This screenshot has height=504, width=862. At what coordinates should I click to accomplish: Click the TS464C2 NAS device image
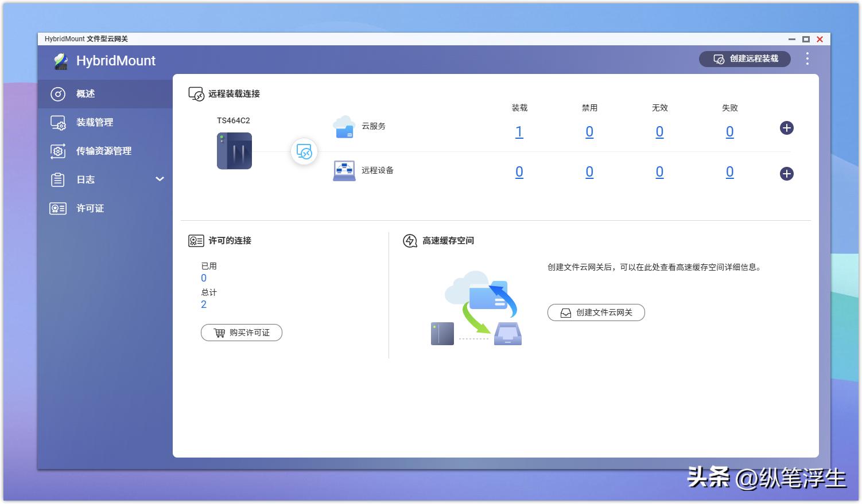pos(234,151)
